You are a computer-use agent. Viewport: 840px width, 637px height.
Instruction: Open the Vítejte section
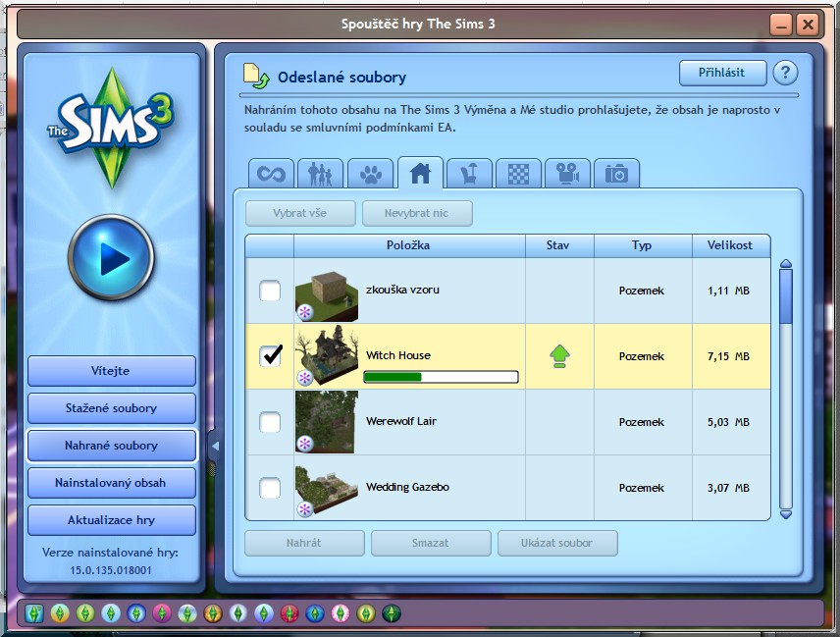click(112, 371)
